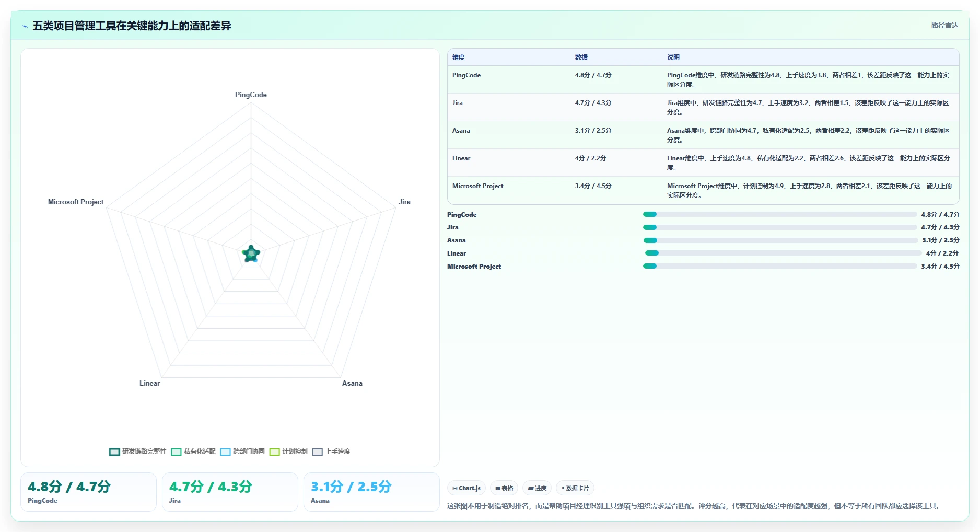This screenshot has width=980, height=532.
Task: Click the Linear progress bar
Action: [x=784, y=253]
